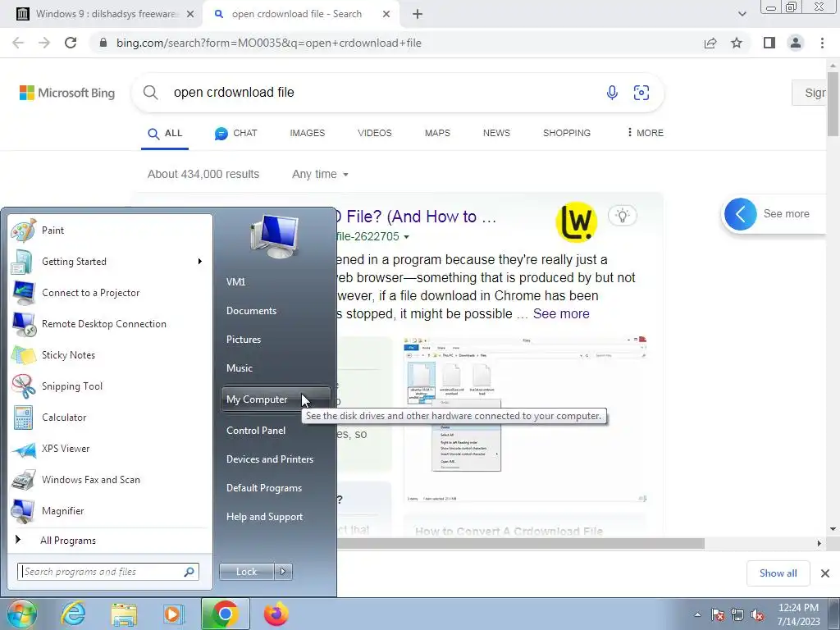Select the NEWS search tab
This screenshot has height=630, width=840.
click(x=496, y=133)
